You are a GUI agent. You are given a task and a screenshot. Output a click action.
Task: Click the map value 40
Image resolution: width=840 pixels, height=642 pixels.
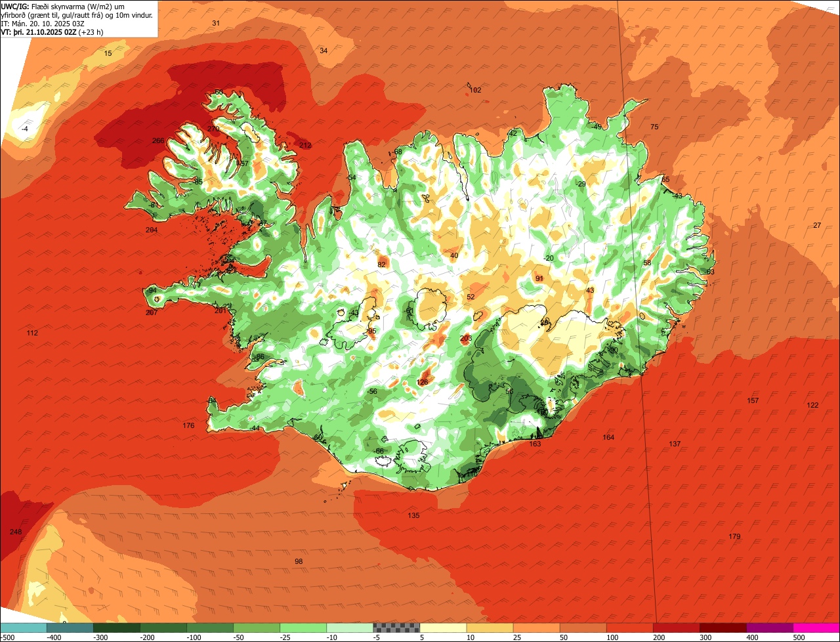[x=454, y=255]
